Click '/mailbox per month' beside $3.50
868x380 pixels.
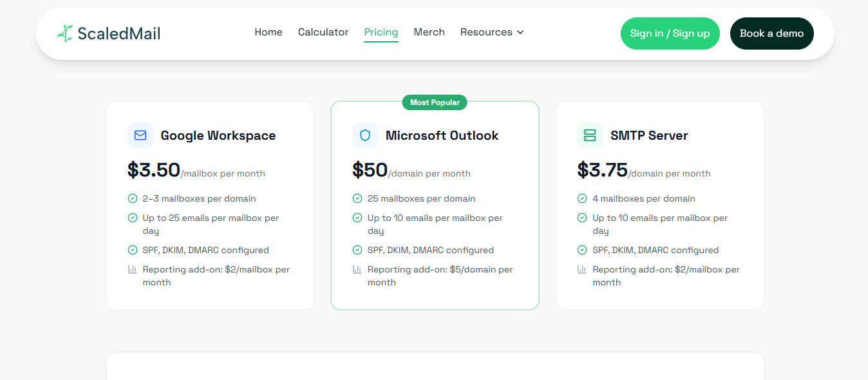click(223, 173)
